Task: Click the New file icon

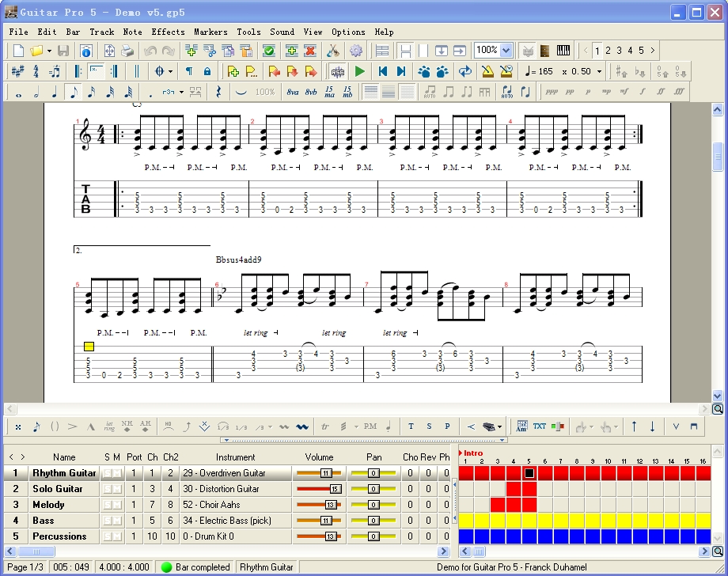Action: tap(18, 51)
